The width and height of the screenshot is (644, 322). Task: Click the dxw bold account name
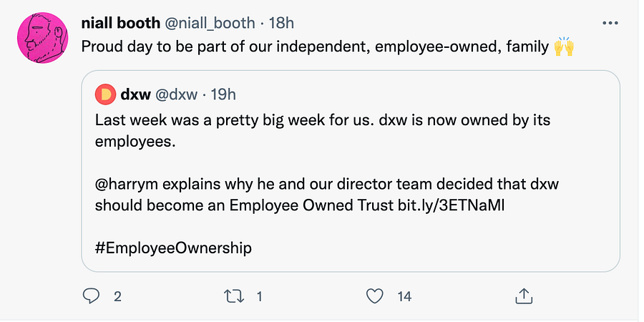pos(135,95)
